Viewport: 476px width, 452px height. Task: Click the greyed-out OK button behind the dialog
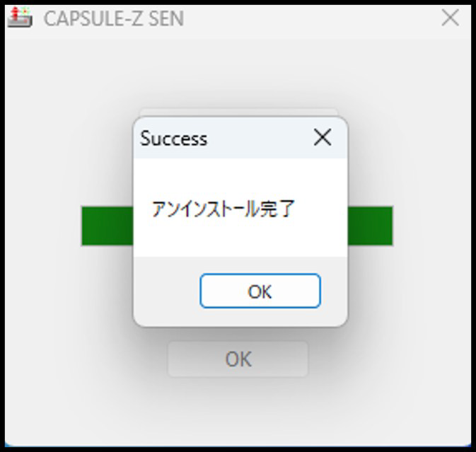pos(238,359)
